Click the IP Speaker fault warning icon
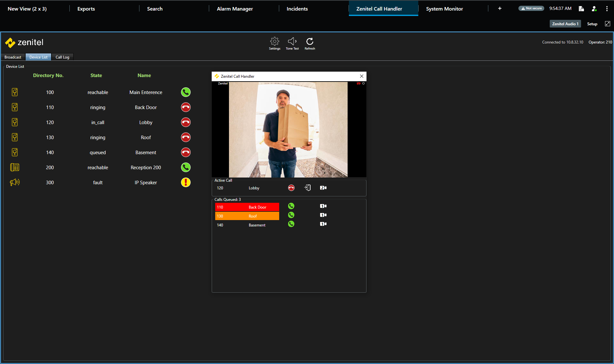 pos(186,182)
